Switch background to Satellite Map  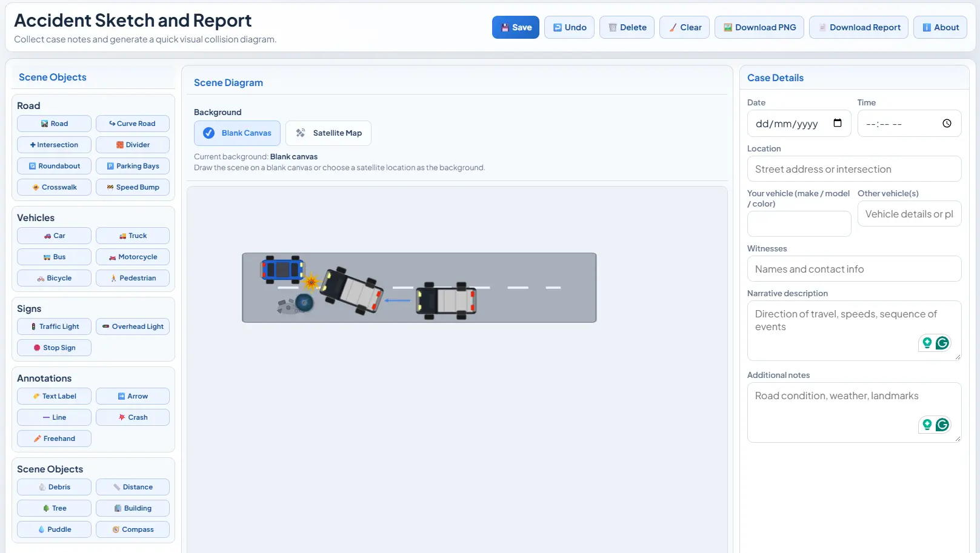click(x=328, y=133)
